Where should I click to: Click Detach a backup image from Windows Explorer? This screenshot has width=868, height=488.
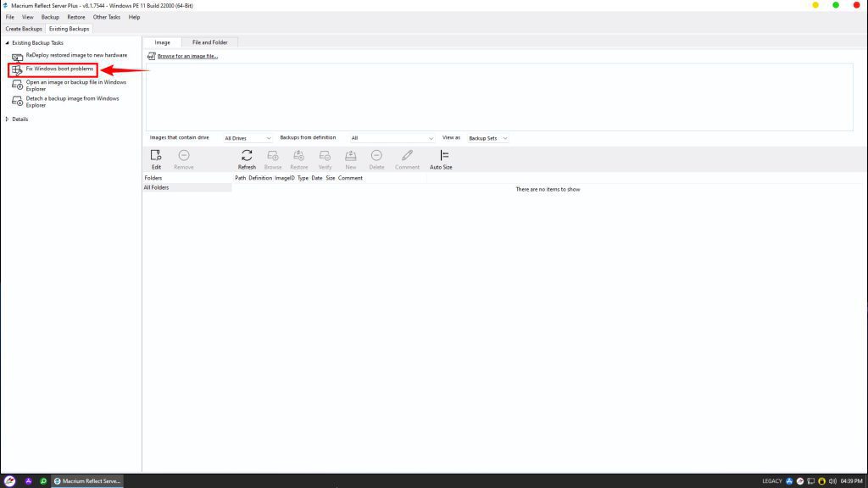pyautogui.click(x=73, y=102)
